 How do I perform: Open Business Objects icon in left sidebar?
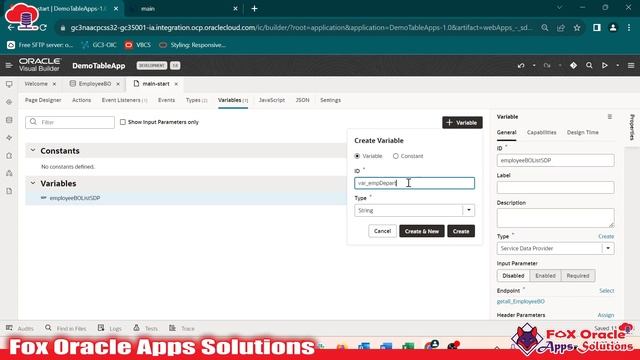point(9,120)
